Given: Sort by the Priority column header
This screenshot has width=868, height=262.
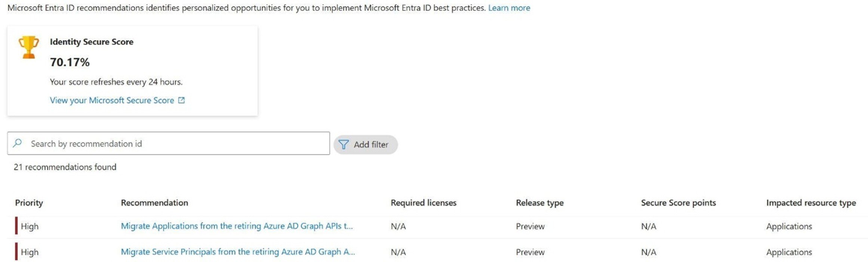Looking at the screenshot, I should [x=29, y=203].
